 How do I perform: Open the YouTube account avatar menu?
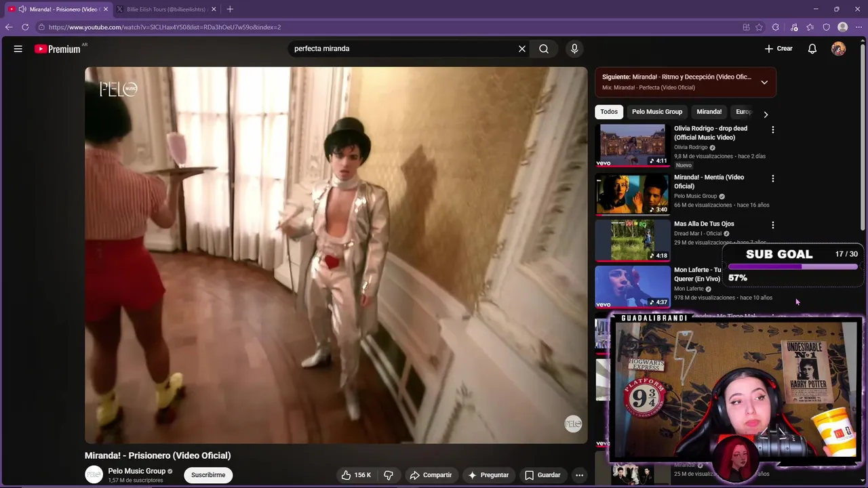coord(839,49)
